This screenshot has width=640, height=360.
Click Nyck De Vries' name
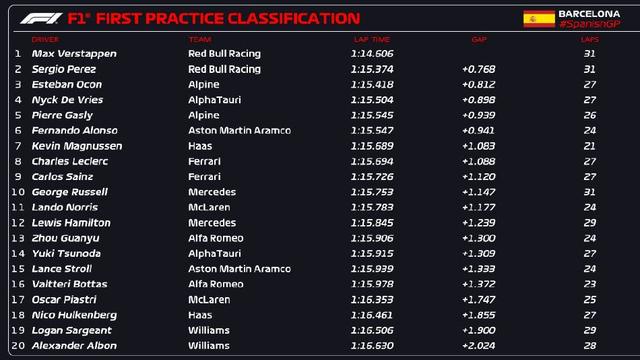pyautogui.click(x=67, y=100)
